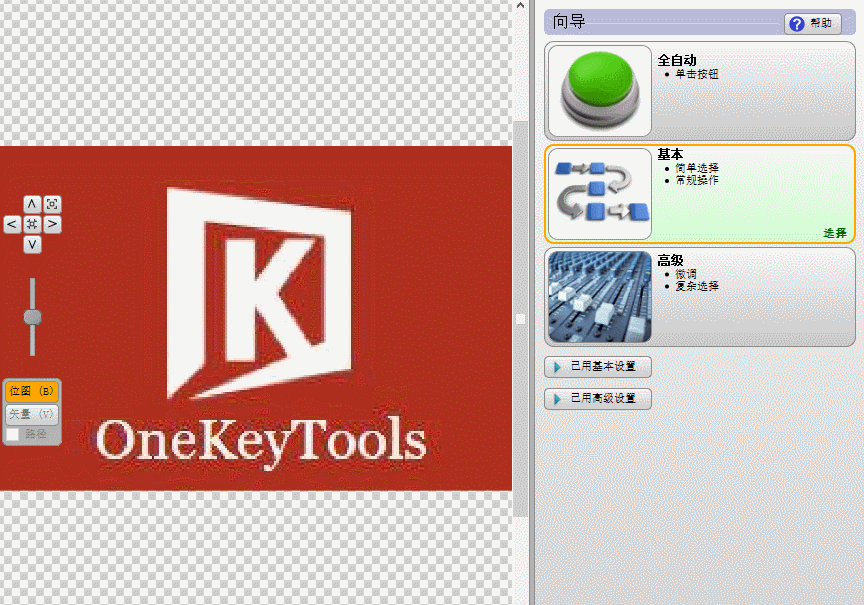Screen dimensions: 864x605
Task: Click the flowchart image of 基本 mode
Action: [x=600, y=194]
